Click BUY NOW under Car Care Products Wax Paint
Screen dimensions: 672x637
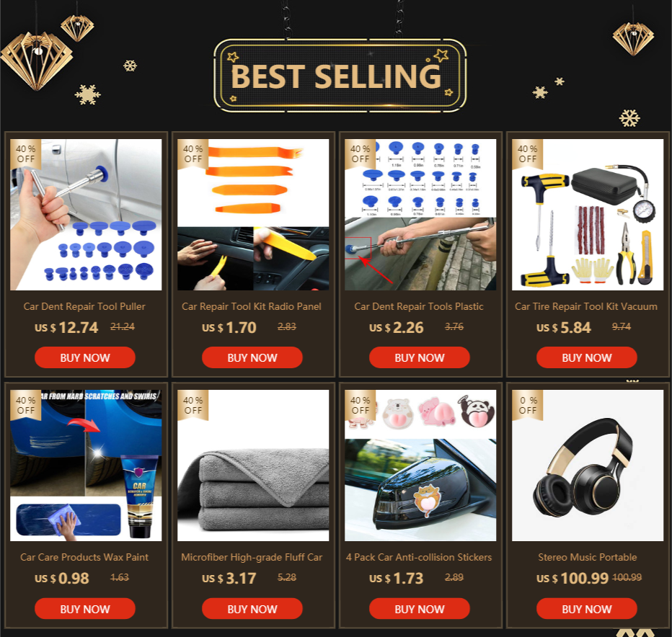pyautogui.click(x=85, y=608)
